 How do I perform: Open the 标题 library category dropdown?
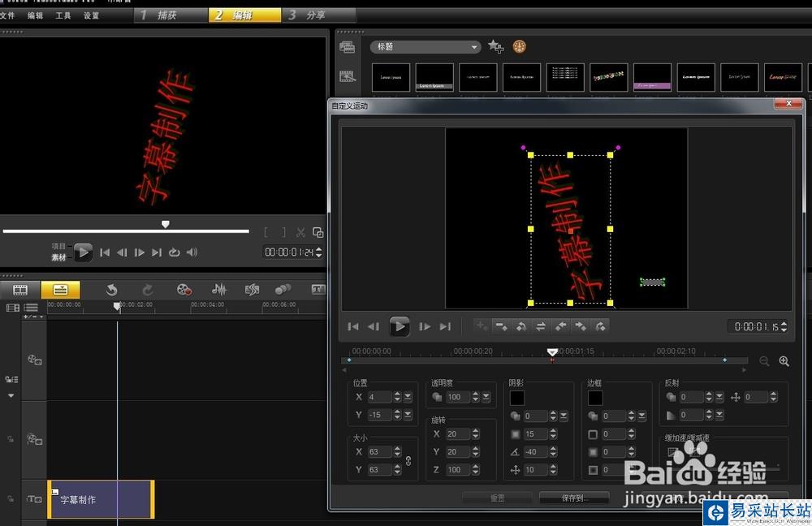[x=425, y=47]
